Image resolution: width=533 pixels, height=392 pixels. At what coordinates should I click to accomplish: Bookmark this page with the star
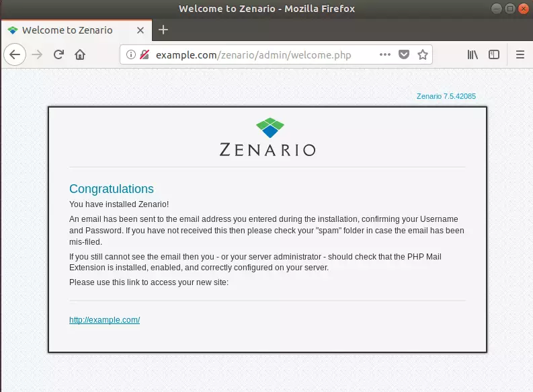pos(423,54)
